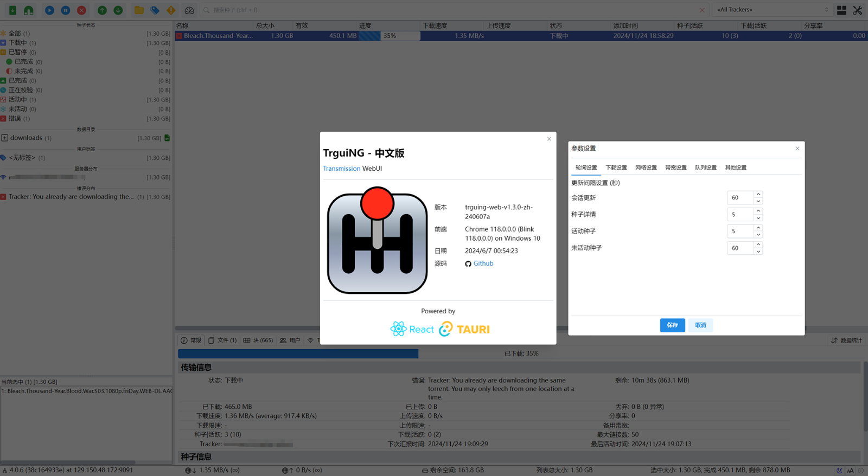
Task: Click the blue tag labels icon
Action: click(155, 10)
